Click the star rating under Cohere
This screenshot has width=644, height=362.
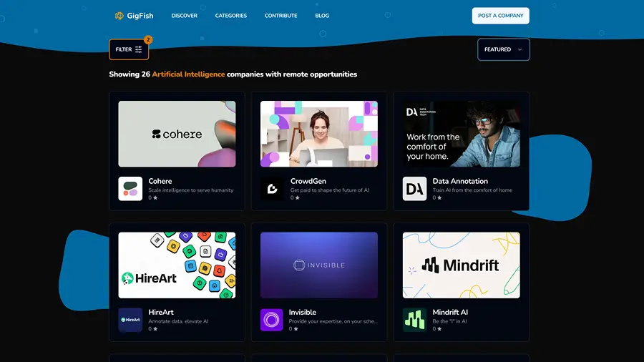click(153, 197)
